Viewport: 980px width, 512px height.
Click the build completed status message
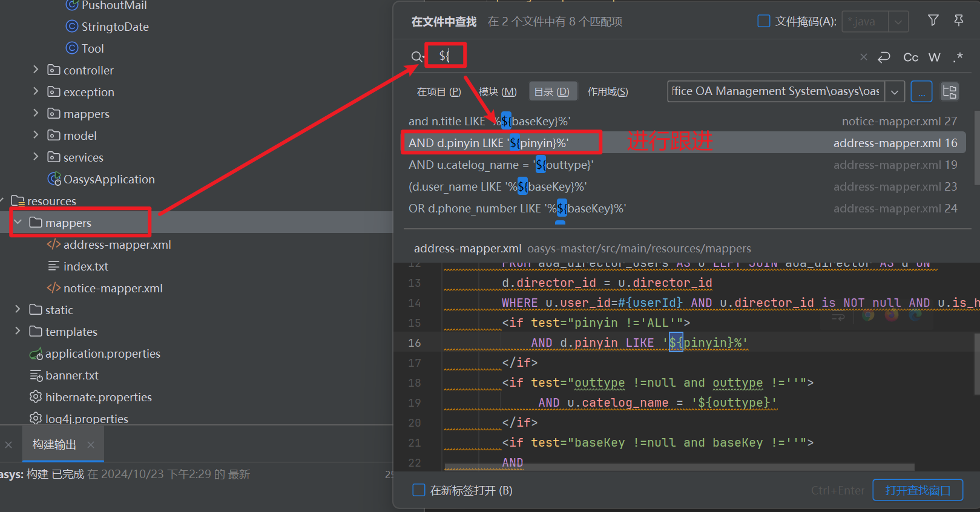click(125, 474)
